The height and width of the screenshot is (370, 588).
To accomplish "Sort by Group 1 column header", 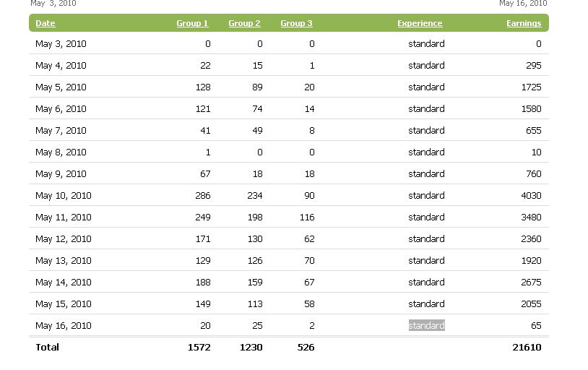I will pos(192,23).
